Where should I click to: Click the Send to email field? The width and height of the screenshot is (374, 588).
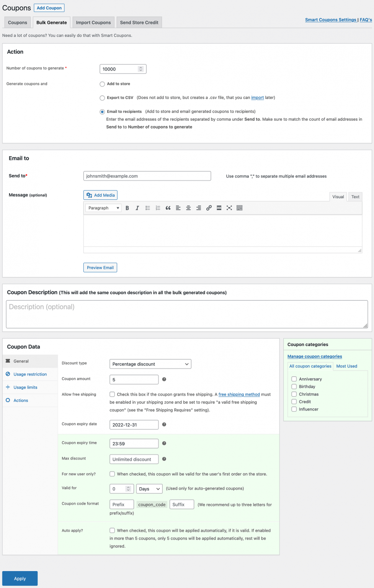147,176
